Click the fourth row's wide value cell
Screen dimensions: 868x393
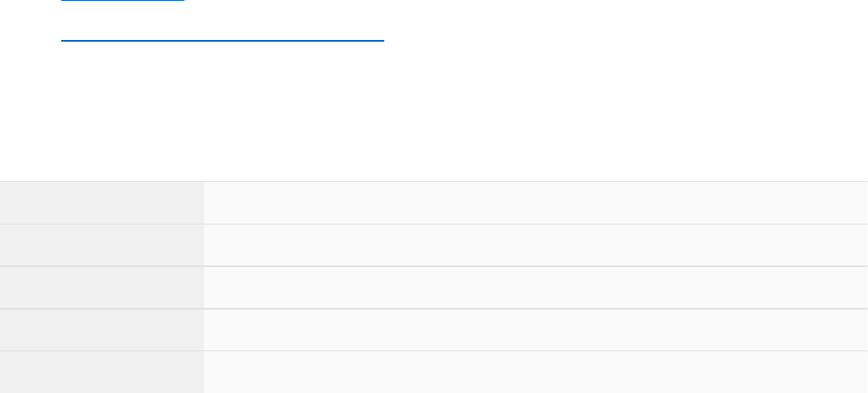536,330
